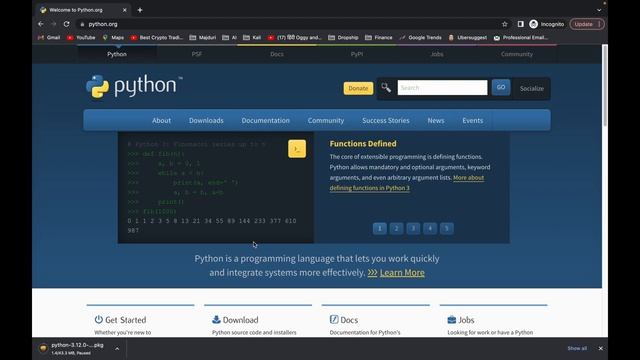This screenshot has height=360, width=640.
Task: Open the Incognito profile indicator
Action: (x=547, y=24)
